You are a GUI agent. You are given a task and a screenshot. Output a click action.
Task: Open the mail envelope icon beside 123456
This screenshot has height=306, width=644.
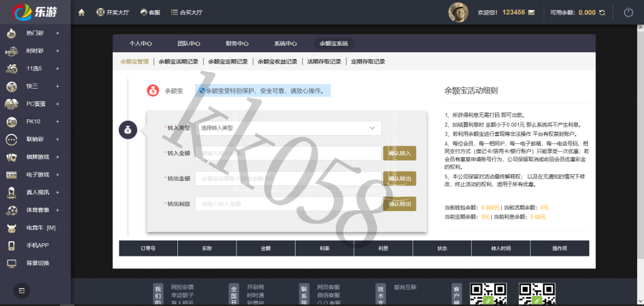click(x=531, y=13)
